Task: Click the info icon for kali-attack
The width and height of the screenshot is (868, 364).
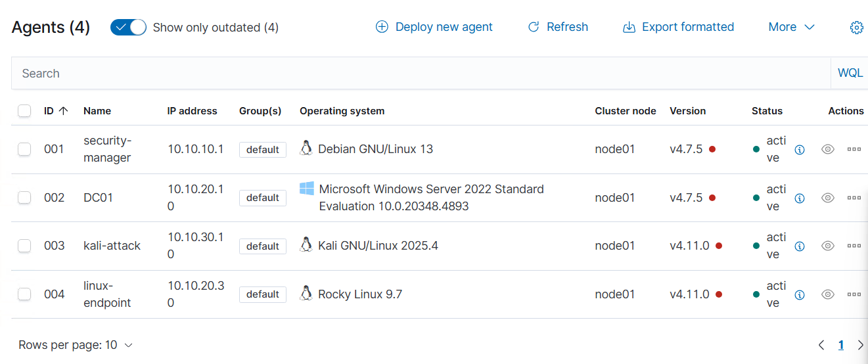Action: 800,246
